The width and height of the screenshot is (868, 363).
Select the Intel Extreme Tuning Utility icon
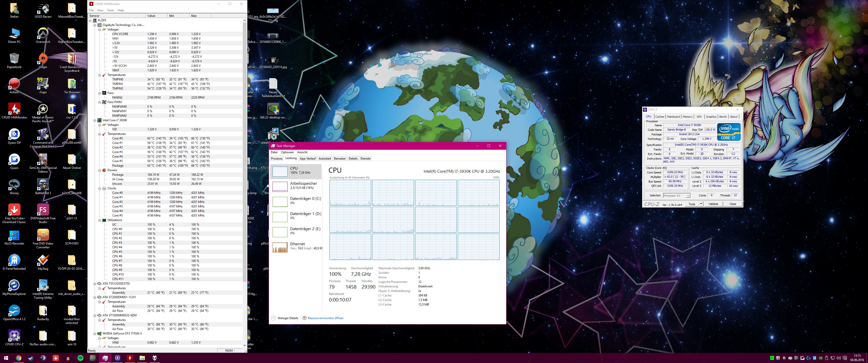[43, 285]
